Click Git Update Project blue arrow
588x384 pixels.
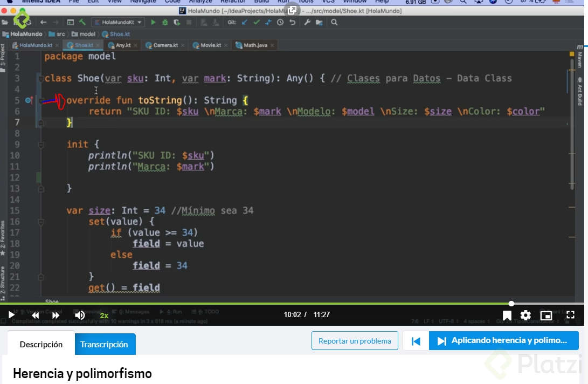point(245,23)
